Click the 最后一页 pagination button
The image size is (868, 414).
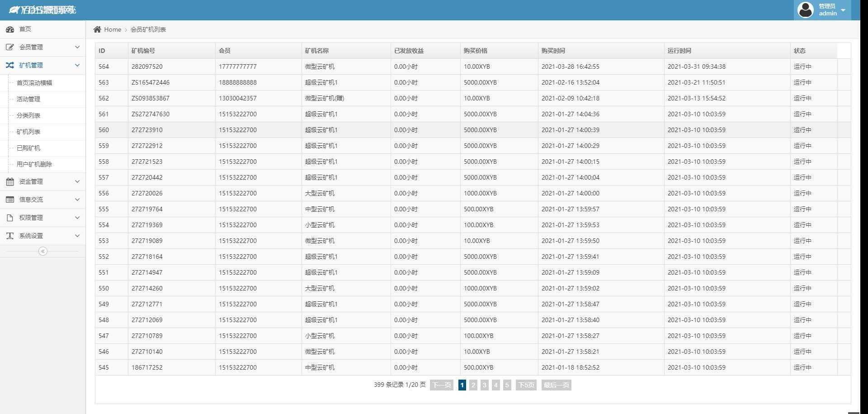click(556, 385)
